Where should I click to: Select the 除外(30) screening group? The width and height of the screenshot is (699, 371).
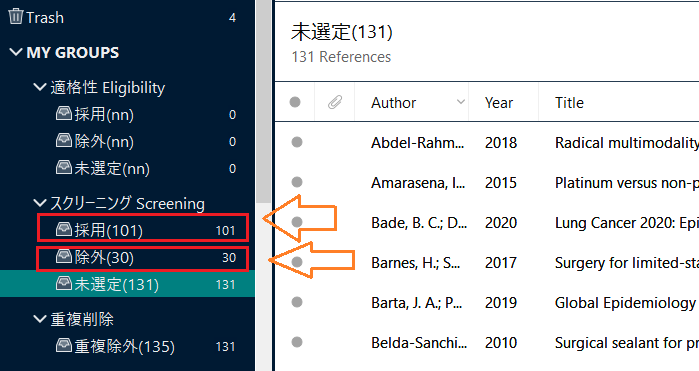point(143,258)
